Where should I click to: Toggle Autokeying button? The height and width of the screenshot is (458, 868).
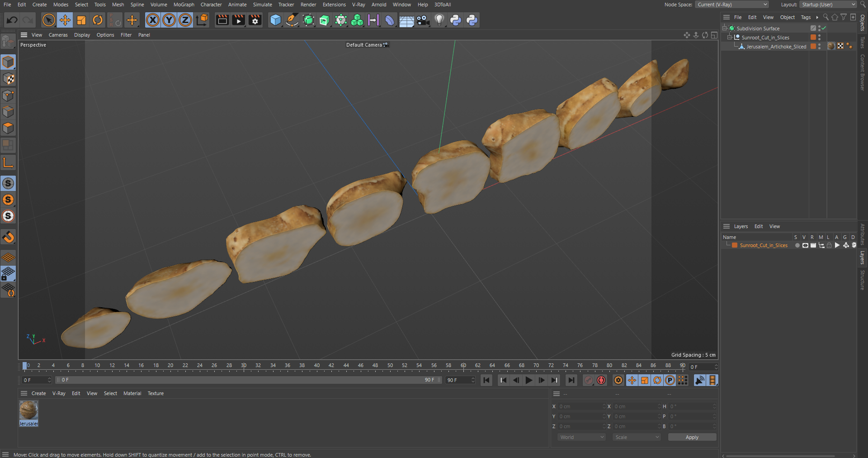click(601, 380)
